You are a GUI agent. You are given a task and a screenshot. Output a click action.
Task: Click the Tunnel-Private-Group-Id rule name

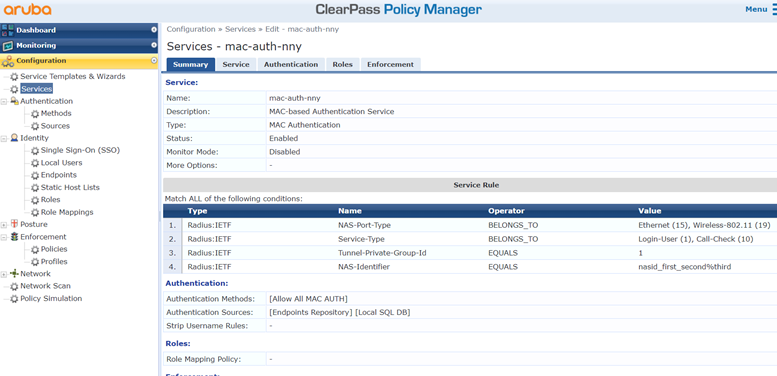[x=382, y=253]
